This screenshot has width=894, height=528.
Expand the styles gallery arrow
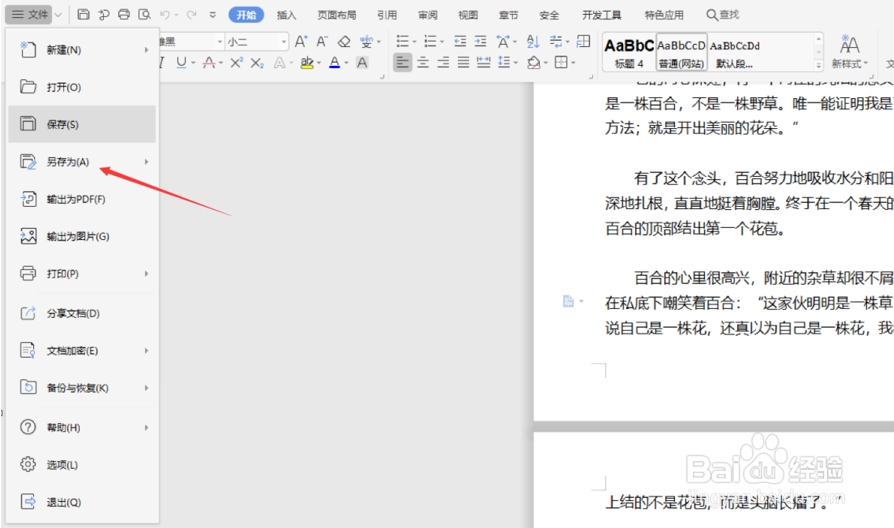click(819, 66)
